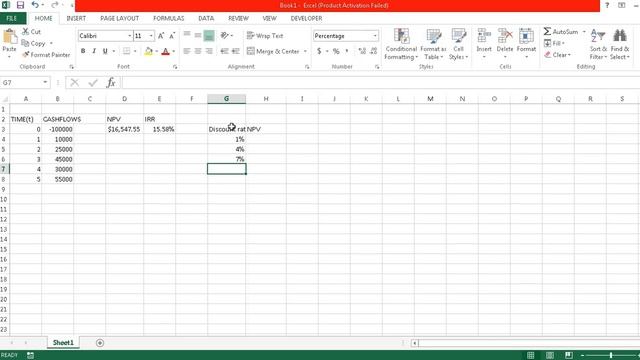640x360 pixels.
Task: Click in the formula bar input
Action: tap(380, 82)
